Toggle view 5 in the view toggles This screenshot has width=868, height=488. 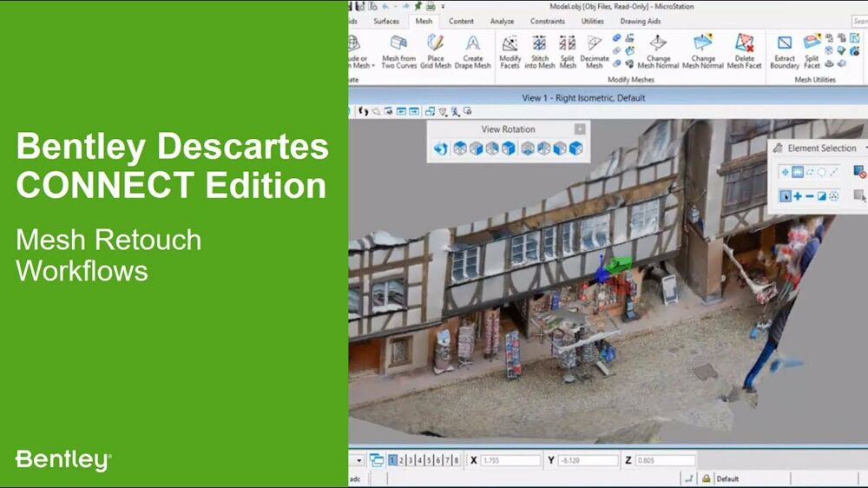click(x=429, y=460)
